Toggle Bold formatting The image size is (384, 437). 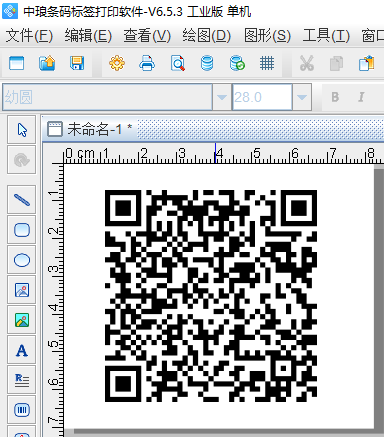click(x=335, y=97)
